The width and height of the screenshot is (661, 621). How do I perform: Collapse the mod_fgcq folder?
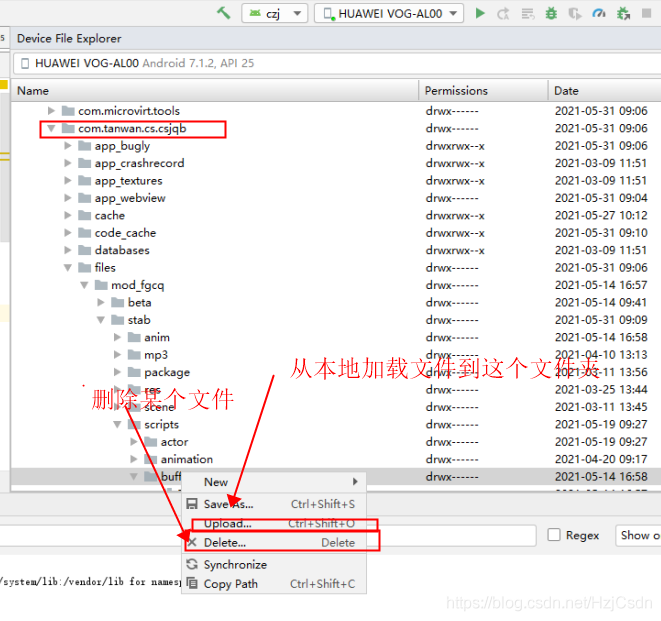coord(84,285)
